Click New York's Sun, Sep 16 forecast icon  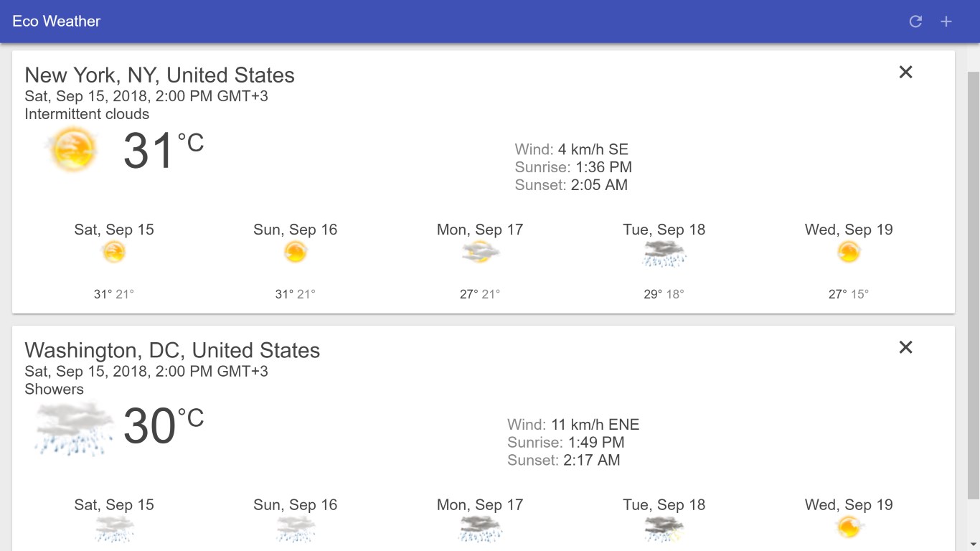tap(296, 252)
